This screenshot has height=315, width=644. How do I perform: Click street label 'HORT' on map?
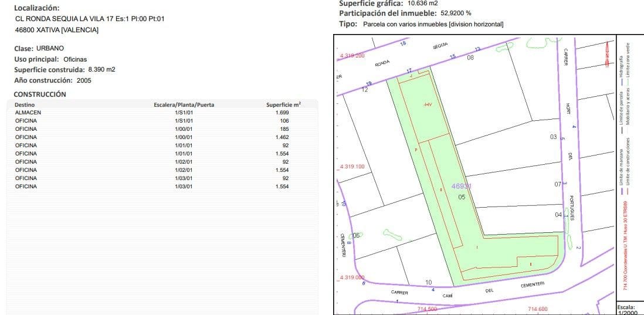[x=568, y=109]
